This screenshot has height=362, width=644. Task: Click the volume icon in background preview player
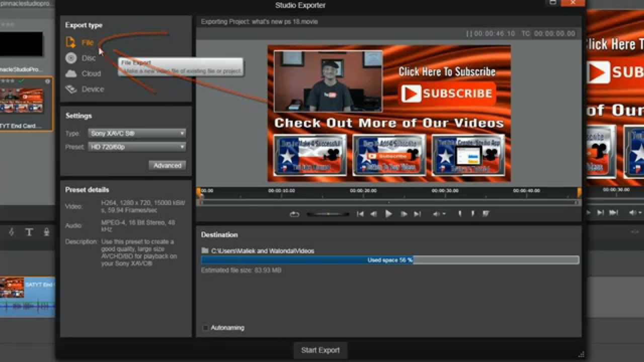(633, 213)
